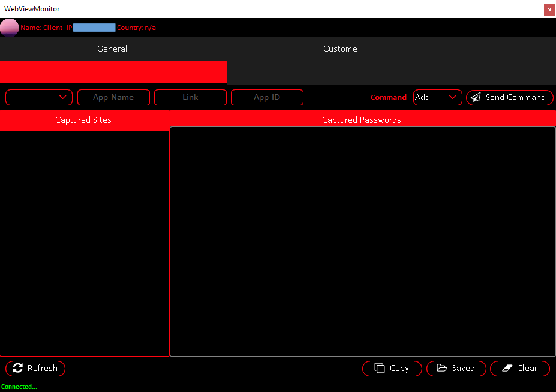Click the eraser icon on Clear
This screenshot has height=392, width=556.
click(x=507, y=368)
